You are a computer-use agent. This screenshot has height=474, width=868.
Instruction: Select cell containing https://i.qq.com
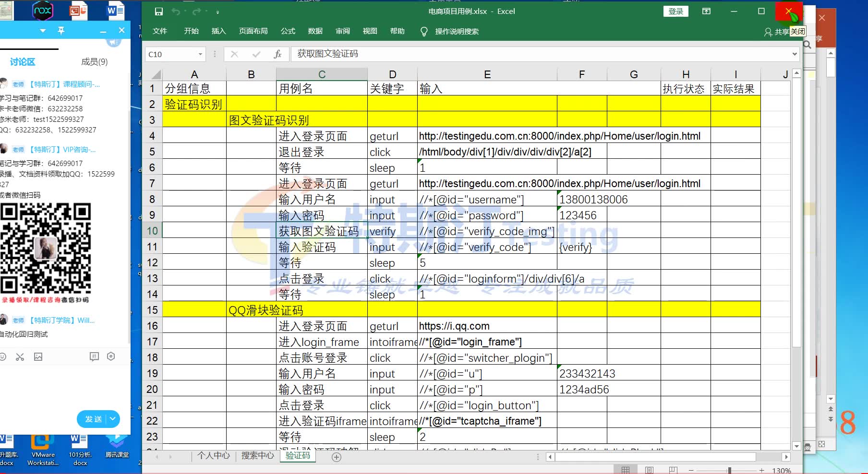point(487,326)
